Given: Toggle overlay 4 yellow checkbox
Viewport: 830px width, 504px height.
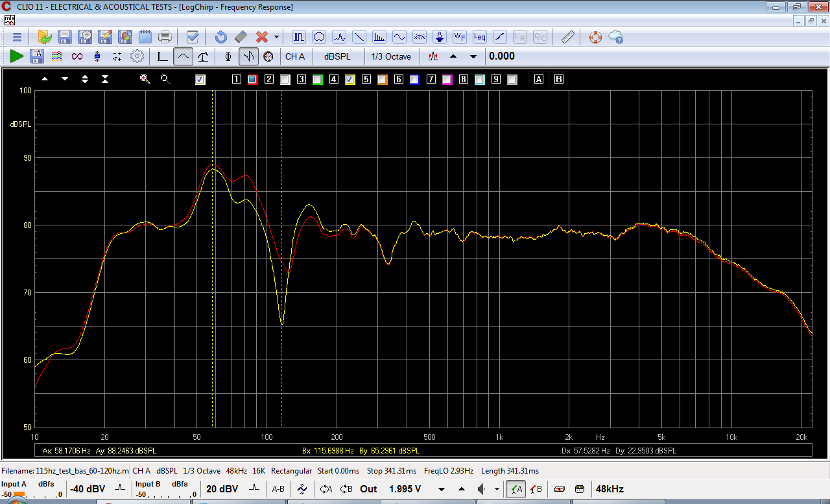Looking at the screenshot, I should pyautogui.click(x=350, y=80).
